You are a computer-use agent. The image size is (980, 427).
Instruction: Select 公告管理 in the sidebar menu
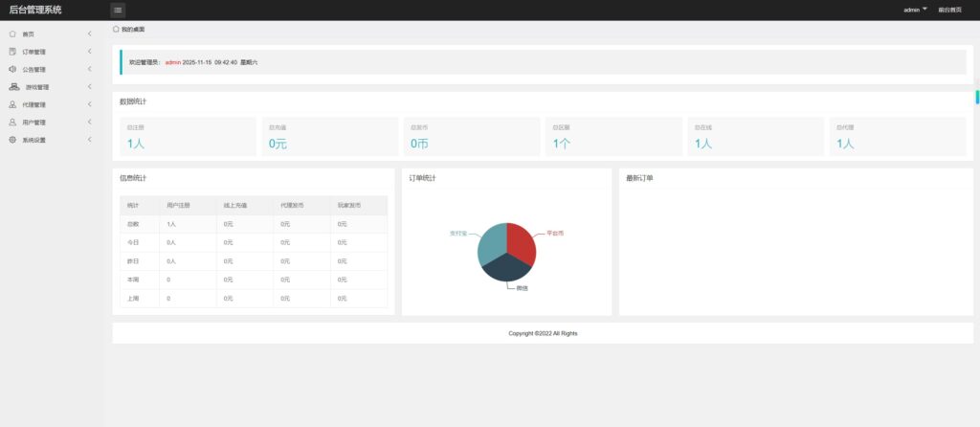(34, 70)
